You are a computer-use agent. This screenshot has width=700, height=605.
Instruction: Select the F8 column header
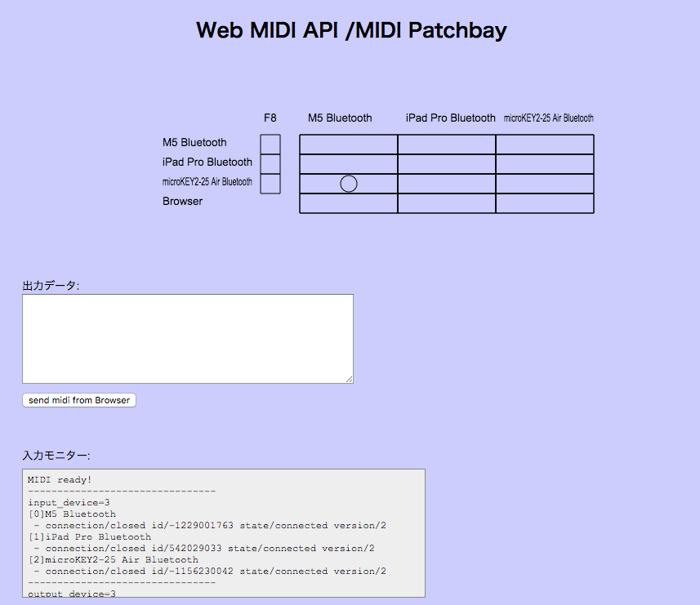tap(270, 118)
